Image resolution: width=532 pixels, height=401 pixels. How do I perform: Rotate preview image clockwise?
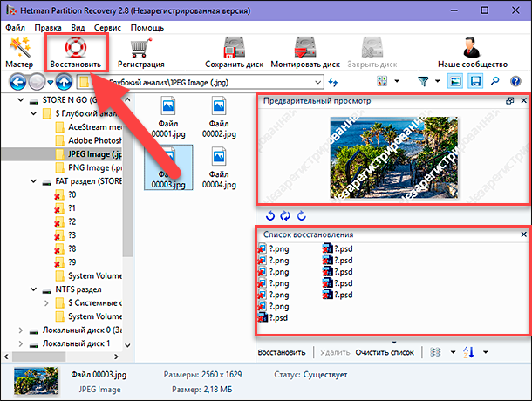[301, 216]
